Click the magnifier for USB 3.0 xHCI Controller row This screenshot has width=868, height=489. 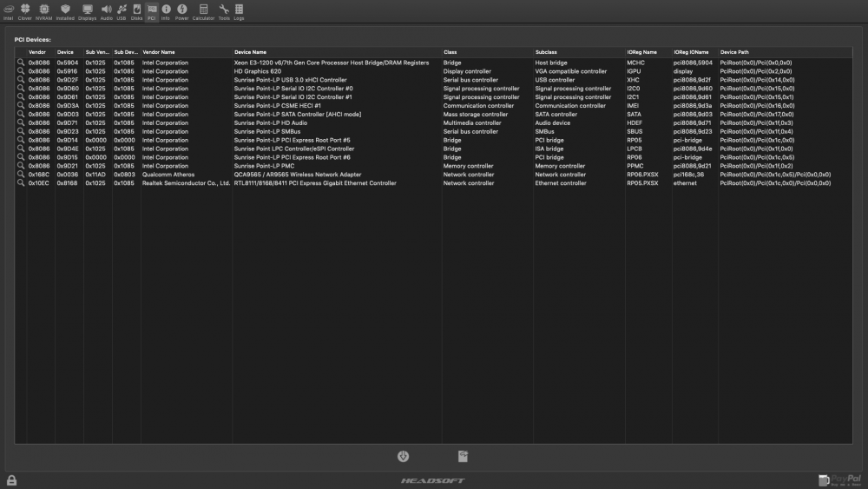21,80
